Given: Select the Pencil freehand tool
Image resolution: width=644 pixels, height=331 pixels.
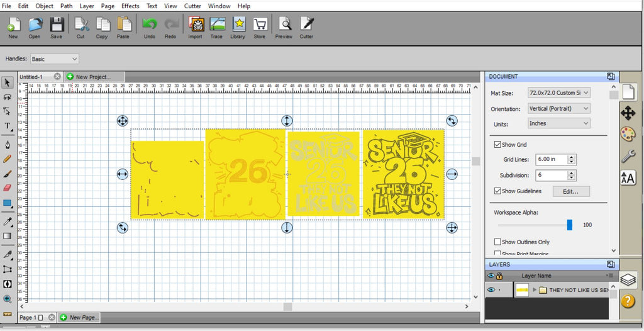Looking at the screenshot, I should pyautogui.click(x=8, y=159).
